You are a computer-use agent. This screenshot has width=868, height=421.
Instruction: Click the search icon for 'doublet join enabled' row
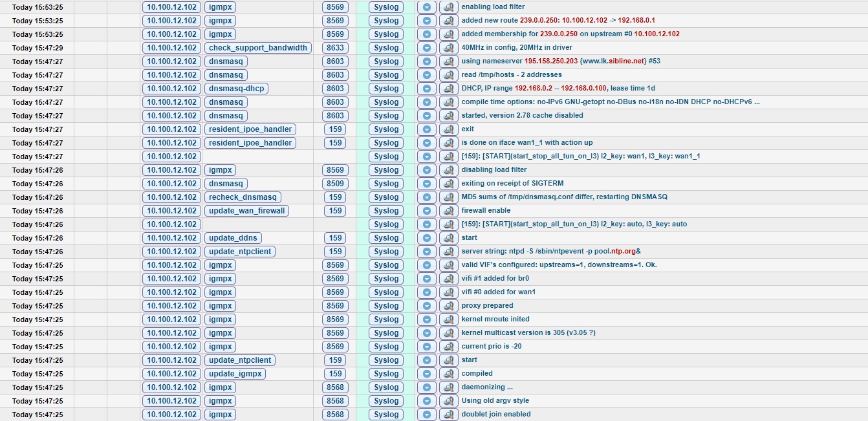click(448, 415)
